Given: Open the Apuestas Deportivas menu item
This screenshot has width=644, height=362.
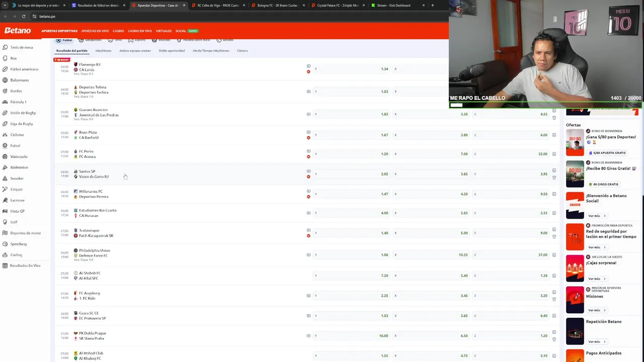Looking at the screenshot, I should point(59,31).
